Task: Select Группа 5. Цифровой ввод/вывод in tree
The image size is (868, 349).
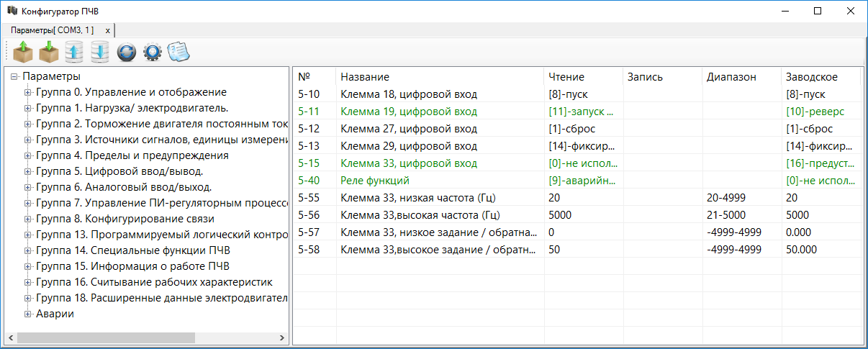Action: point(119,171)
